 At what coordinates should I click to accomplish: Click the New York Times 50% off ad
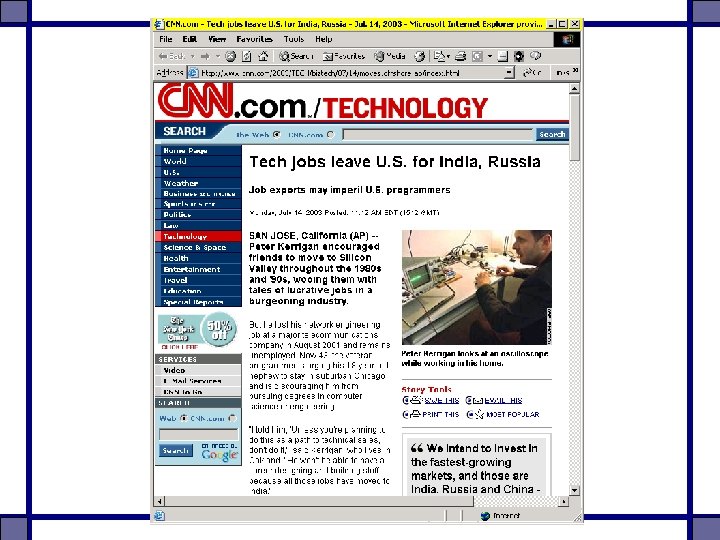[198, 332]
